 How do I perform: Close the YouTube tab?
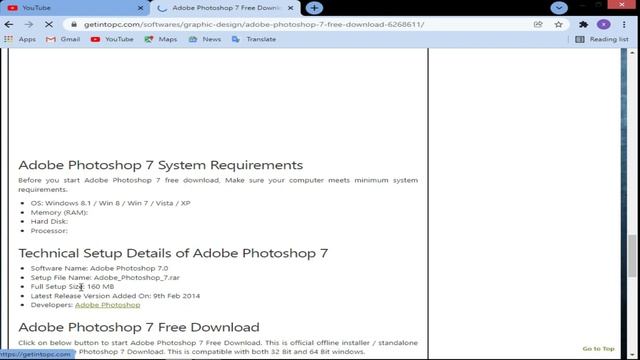(140, 8)
